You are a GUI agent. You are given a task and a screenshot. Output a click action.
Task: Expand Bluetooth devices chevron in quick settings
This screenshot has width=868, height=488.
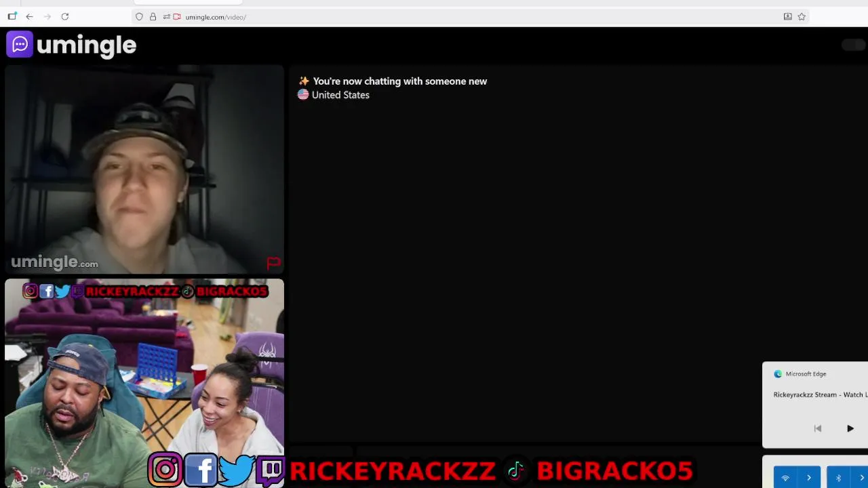pyautogui.click(x=860, y=478)
